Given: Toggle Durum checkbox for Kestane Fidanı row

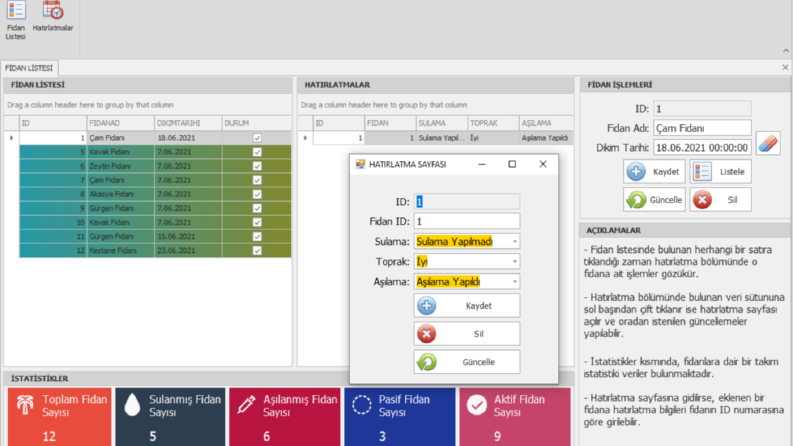Looking at the screenshot, I should pyautogui.click(x=257, y=251).
